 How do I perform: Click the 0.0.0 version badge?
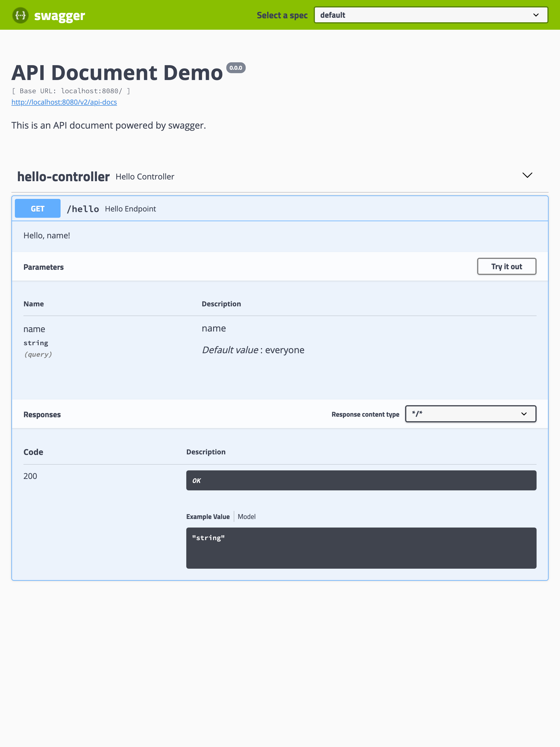[x=236, y=68]
